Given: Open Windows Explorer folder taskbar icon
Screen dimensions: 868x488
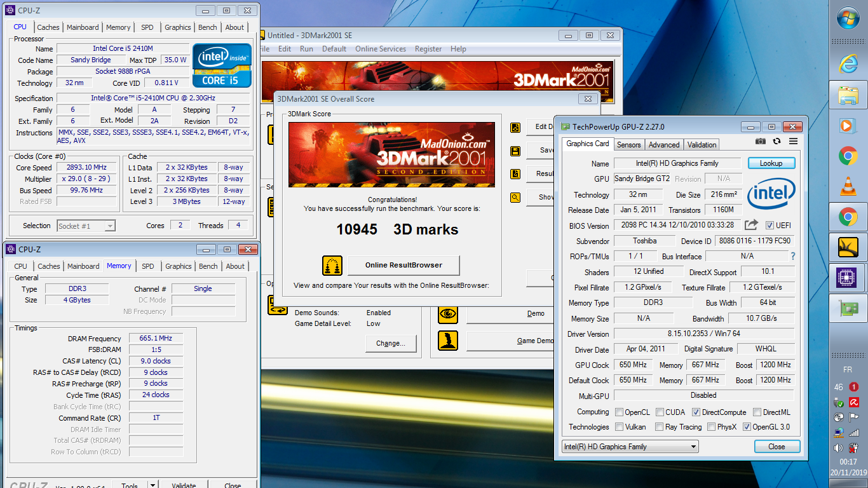Looking at the screenshot, I should click(x=848, y=95).
